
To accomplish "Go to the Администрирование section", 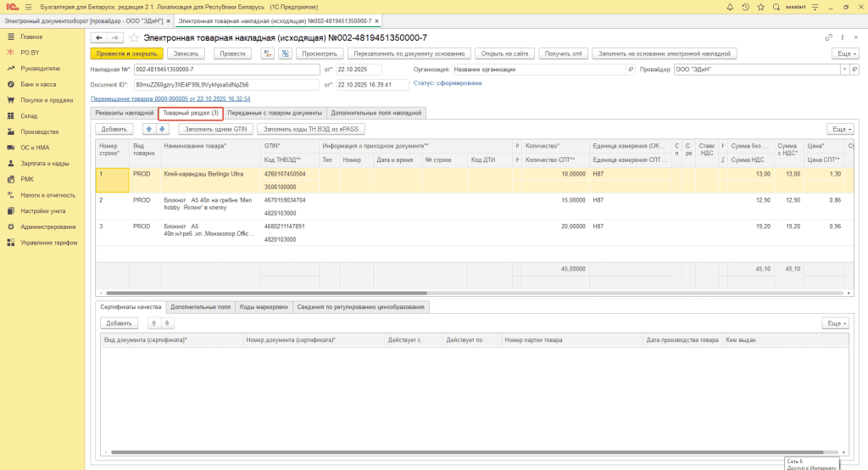I will [x=48, y=227].
